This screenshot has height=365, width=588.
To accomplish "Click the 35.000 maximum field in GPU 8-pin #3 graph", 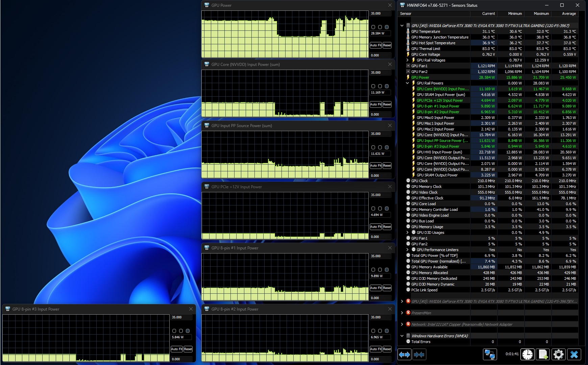I will [181, 317].
